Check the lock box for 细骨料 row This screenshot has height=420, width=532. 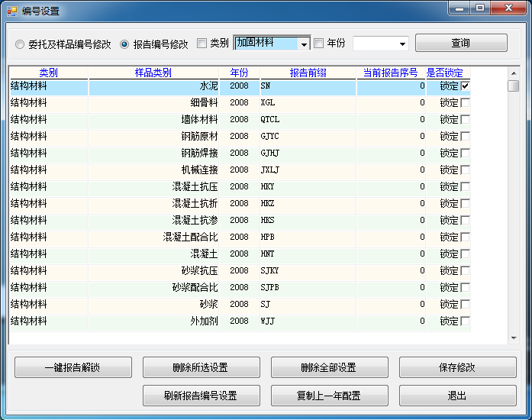click(466, 102)
